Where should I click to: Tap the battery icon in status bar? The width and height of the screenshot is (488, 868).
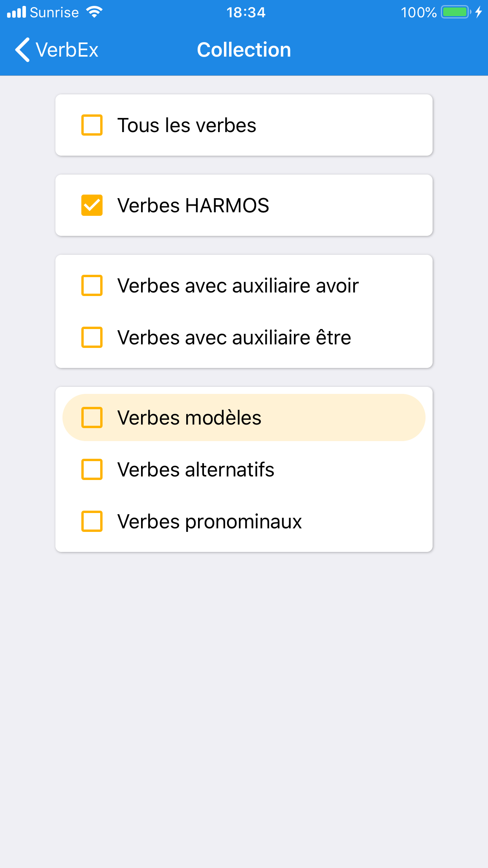tap(455, 12)
